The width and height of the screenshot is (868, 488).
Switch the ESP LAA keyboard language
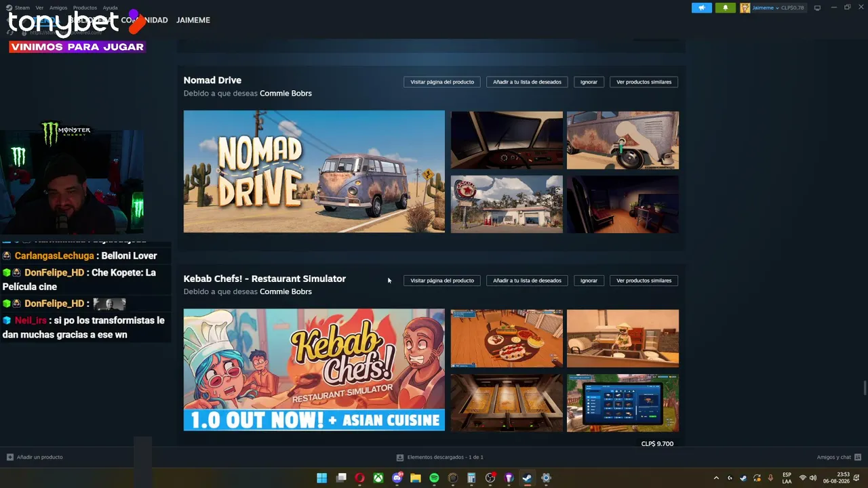787,478
